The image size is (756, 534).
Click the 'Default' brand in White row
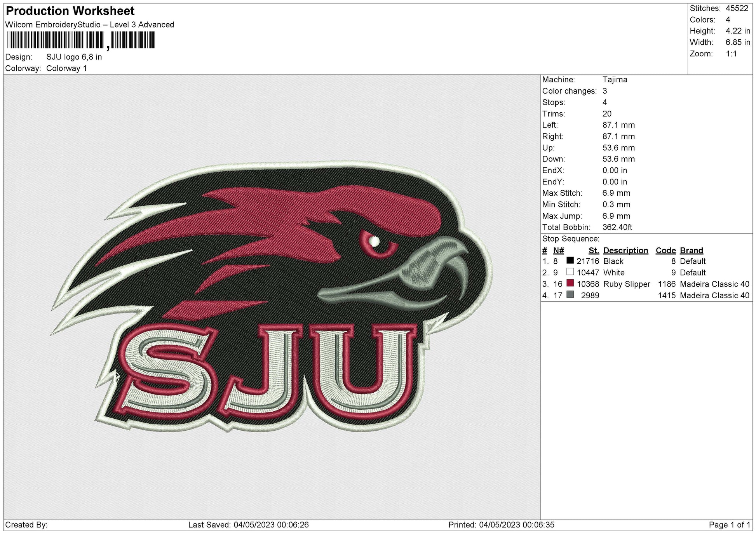click(692, 273)
